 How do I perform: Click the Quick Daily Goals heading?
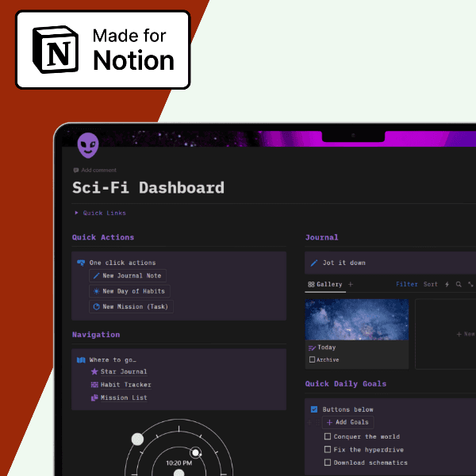pos(346,384)
